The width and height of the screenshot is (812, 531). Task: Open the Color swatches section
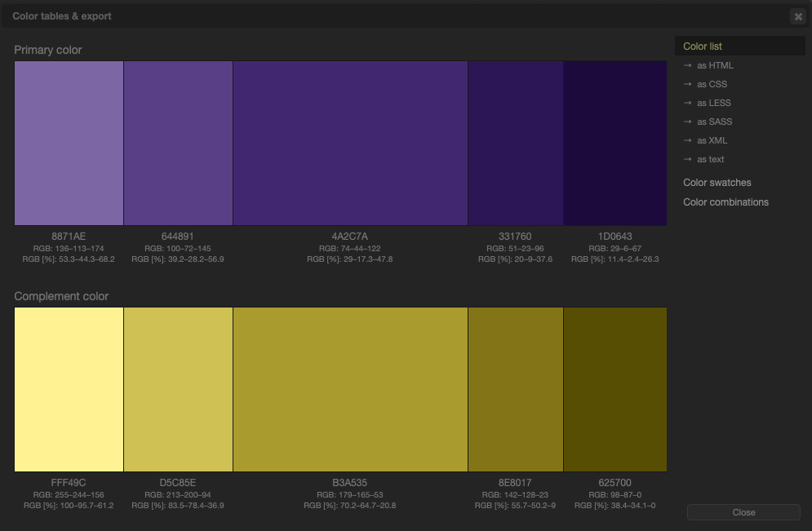717,183
